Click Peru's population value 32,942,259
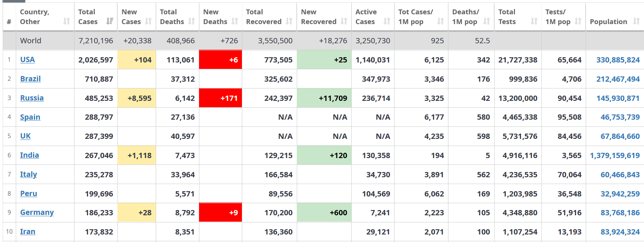644x242 pixels. [x=620, y=194]
